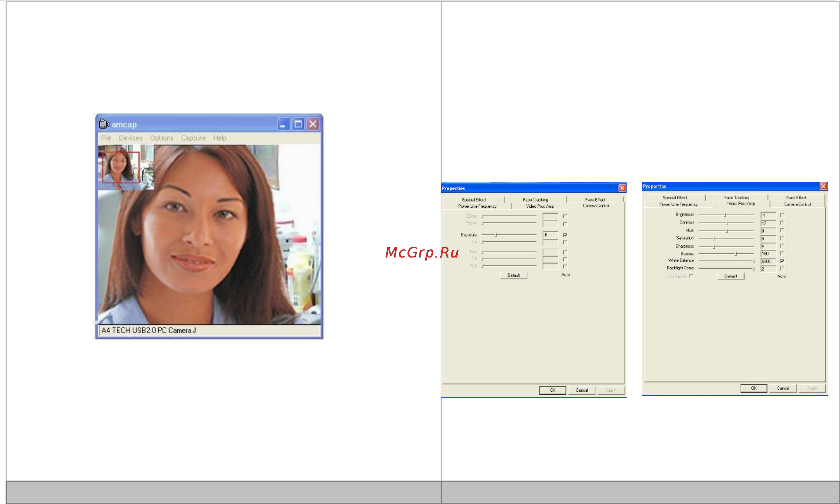Switch to Special Effect tab in Brightness dialog
840x504 pixels.
click(675, 198)
